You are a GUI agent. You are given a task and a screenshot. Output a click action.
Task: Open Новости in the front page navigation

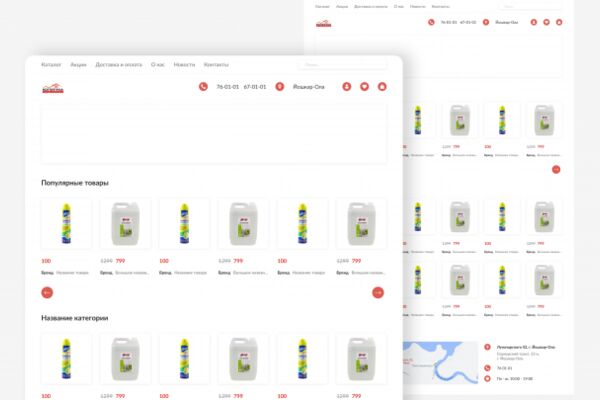[184, 65]
